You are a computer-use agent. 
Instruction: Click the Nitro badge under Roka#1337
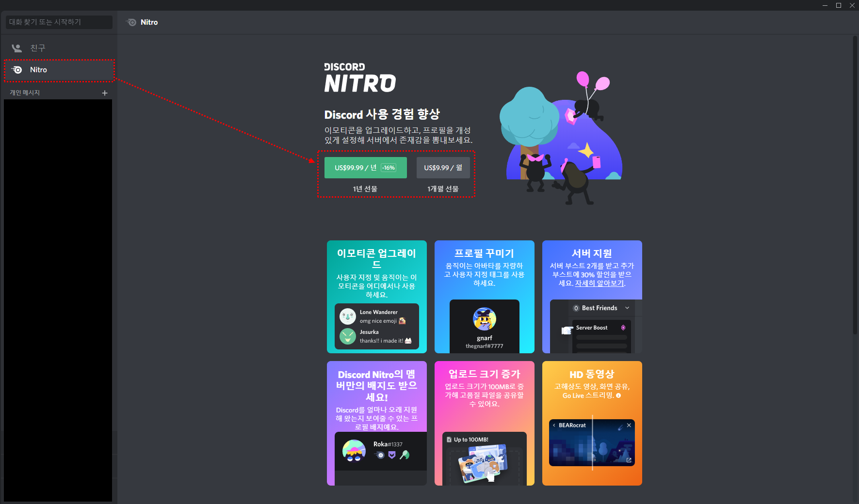pos(379,455)
